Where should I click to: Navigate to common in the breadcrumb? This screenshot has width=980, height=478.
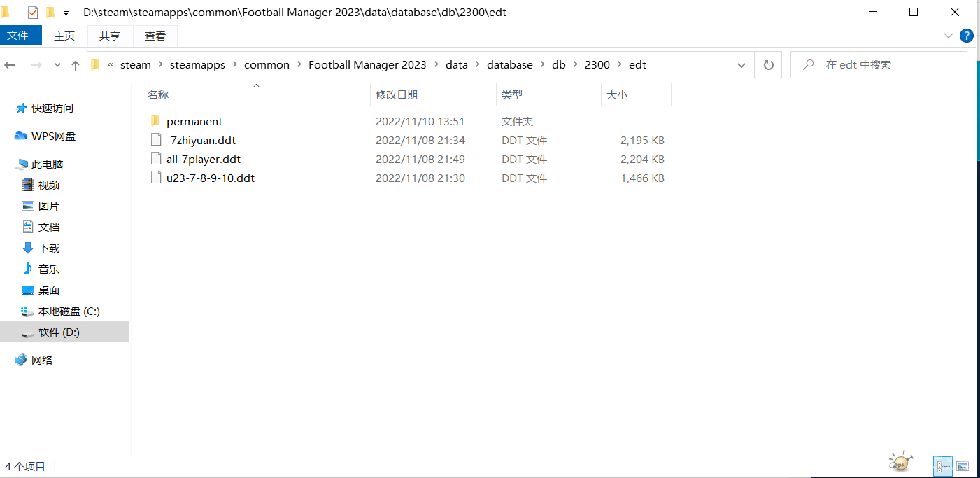pos(267,64)
